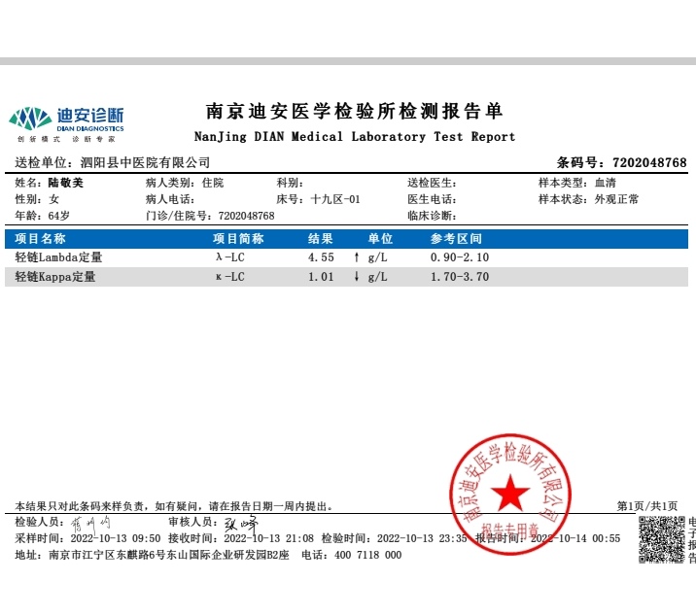696x616 pixels.
Task: Click the DIAN Diagnostics logo
Action: [x=66, y=120]
